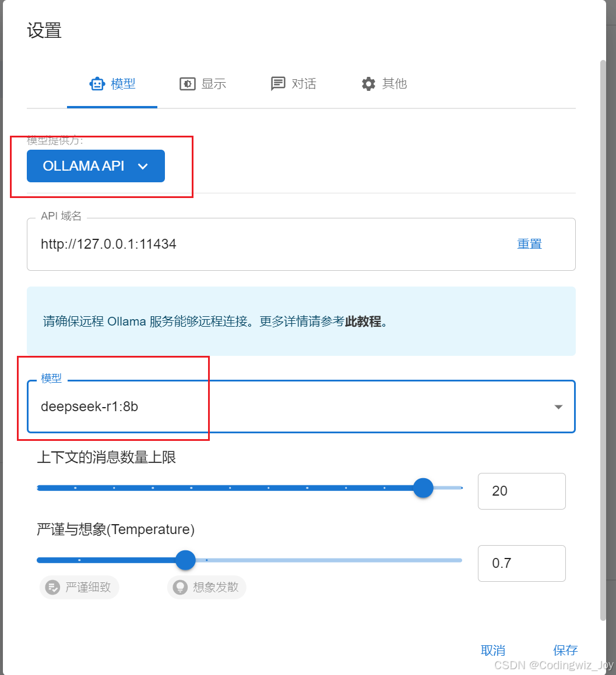Edit the context limit value 20
The height and width of the screenshot is (675, 616).
(x=522, y=491)
